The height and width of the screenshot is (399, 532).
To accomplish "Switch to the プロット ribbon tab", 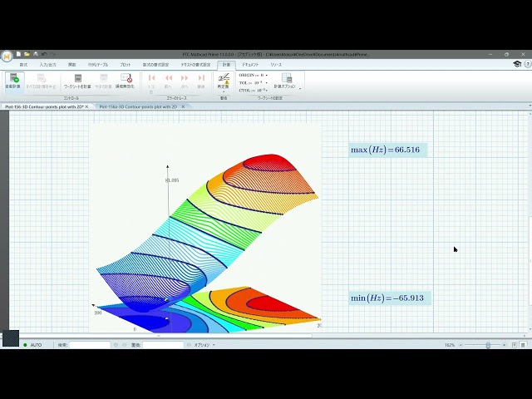I will click(x=126, y=65).
